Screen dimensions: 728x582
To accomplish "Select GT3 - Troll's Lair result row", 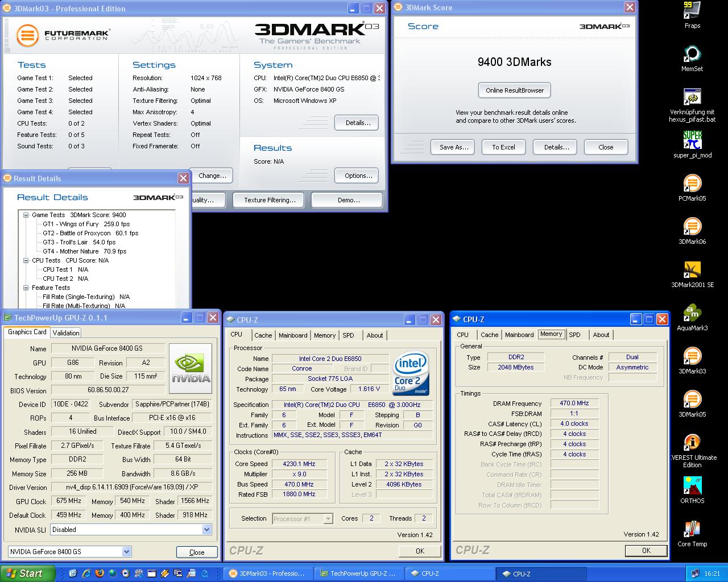I will coord(79,242).
